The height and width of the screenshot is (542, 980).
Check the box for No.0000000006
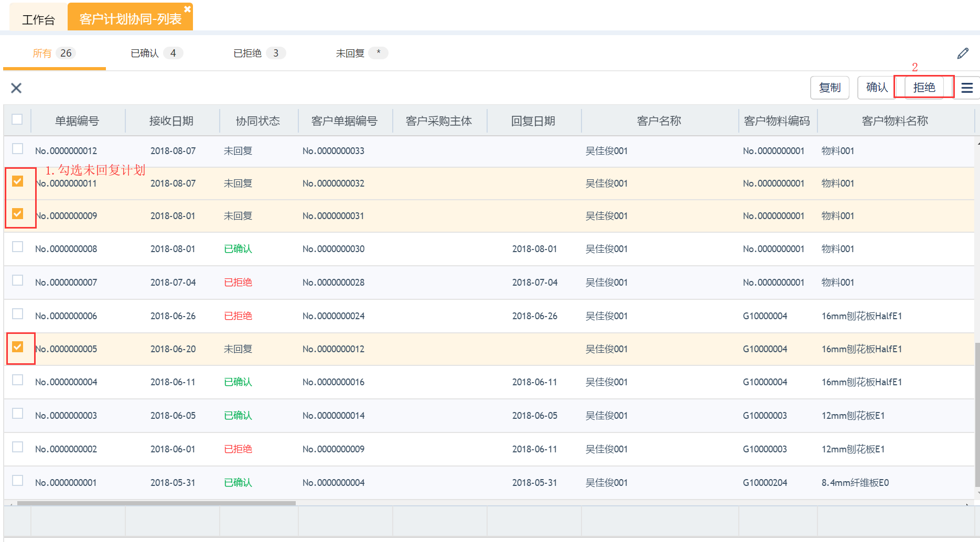(x=17, y=314)
